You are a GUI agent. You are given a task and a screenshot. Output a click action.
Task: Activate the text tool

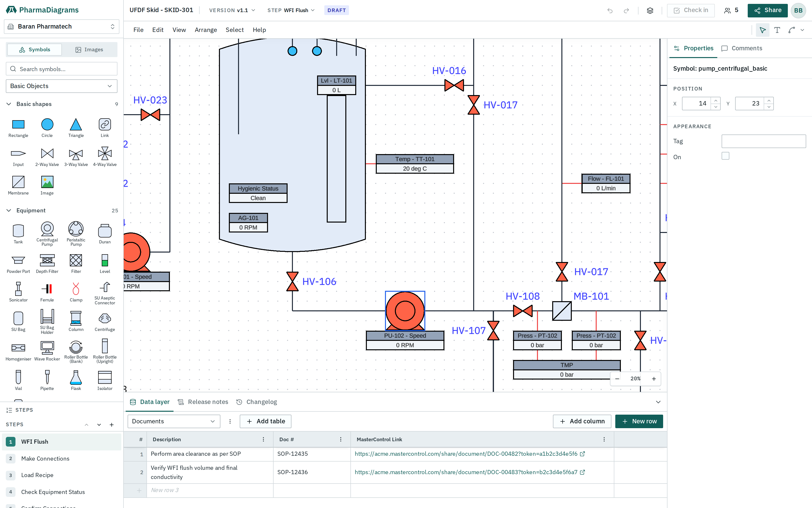coord(777,30)
